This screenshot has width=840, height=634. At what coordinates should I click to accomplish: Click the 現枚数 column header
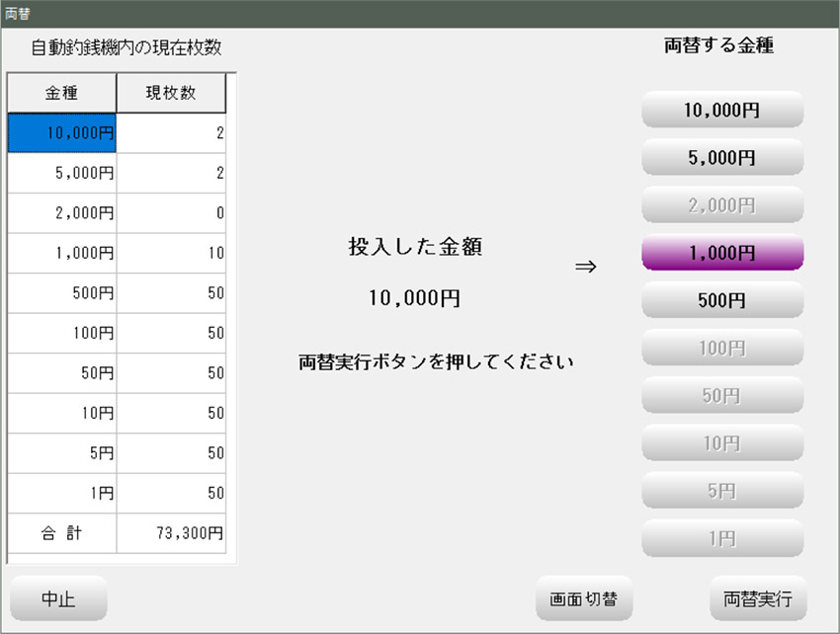click(x=171, y=94)
